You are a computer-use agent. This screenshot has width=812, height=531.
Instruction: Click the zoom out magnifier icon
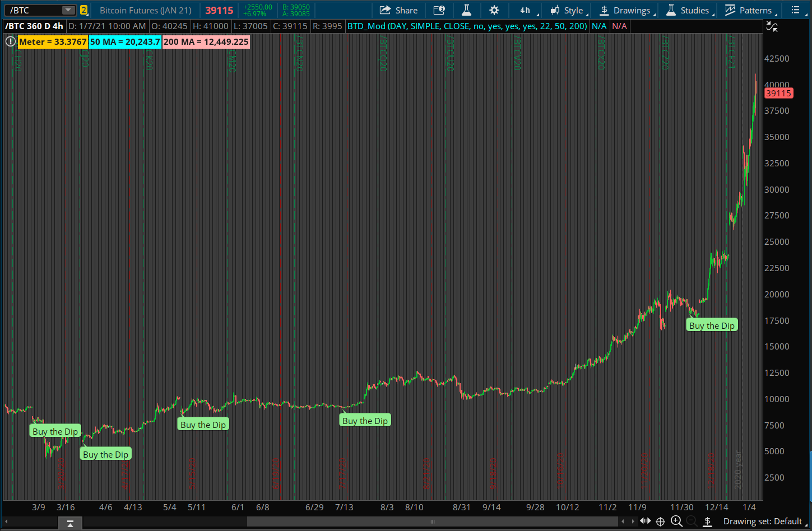[692, 521]
